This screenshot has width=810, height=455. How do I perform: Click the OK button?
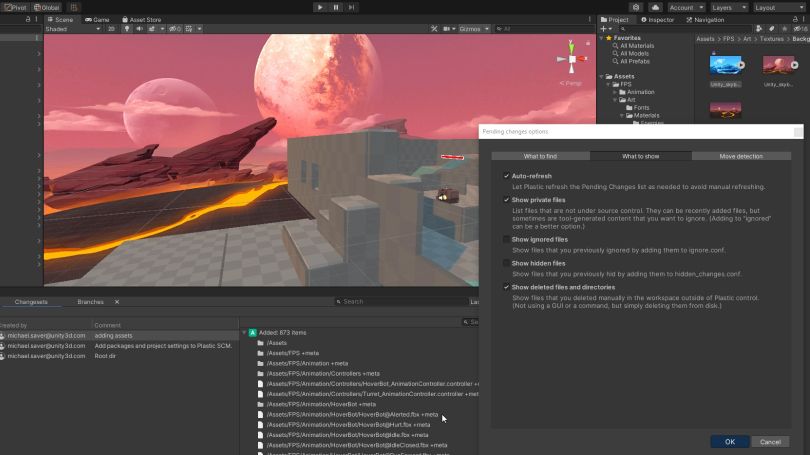pos(730,441)
